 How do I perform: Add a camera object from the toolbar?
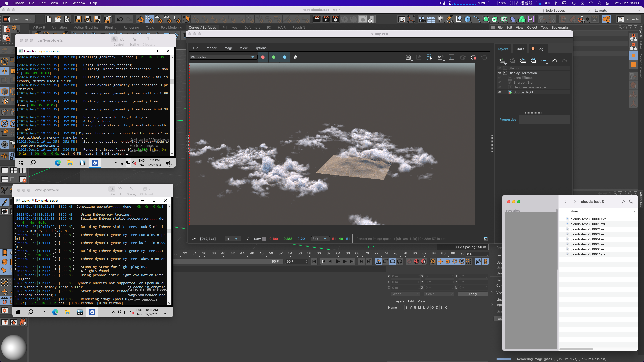click(422, 19)
